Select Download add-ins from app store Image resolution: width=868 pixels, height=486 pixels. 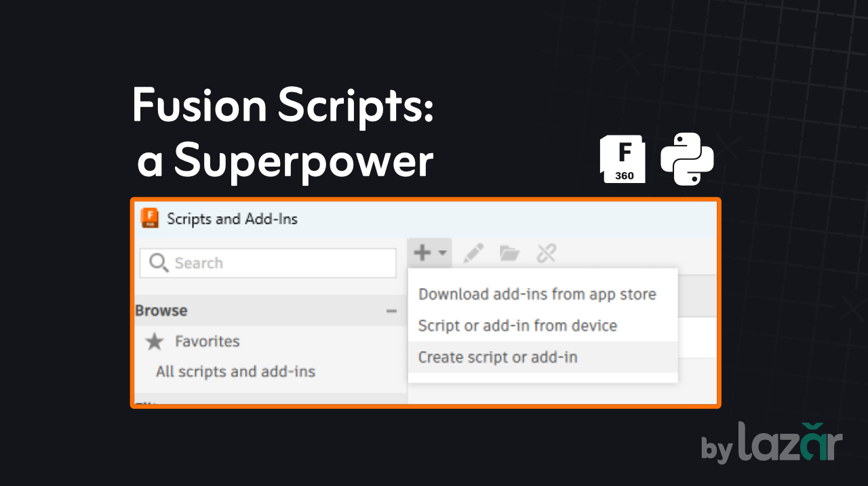(537, 294)
